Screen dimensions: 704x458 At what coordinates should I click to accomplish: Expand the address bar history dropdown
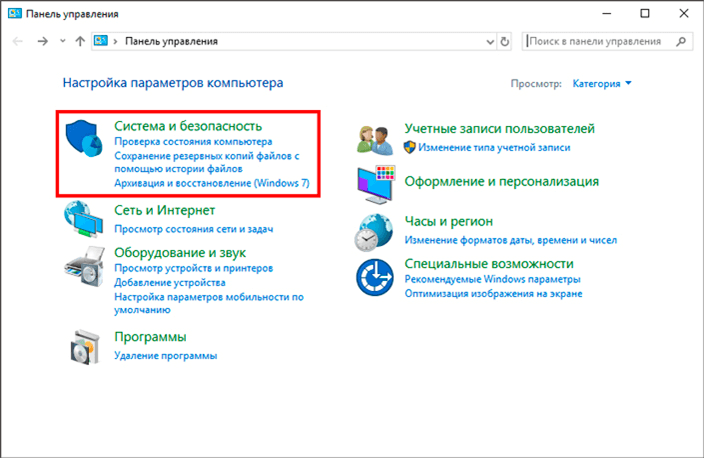(490, 42)
